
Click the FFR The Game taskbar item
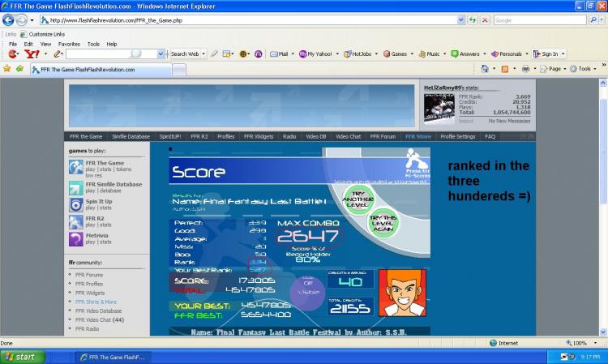coord(113,357)
